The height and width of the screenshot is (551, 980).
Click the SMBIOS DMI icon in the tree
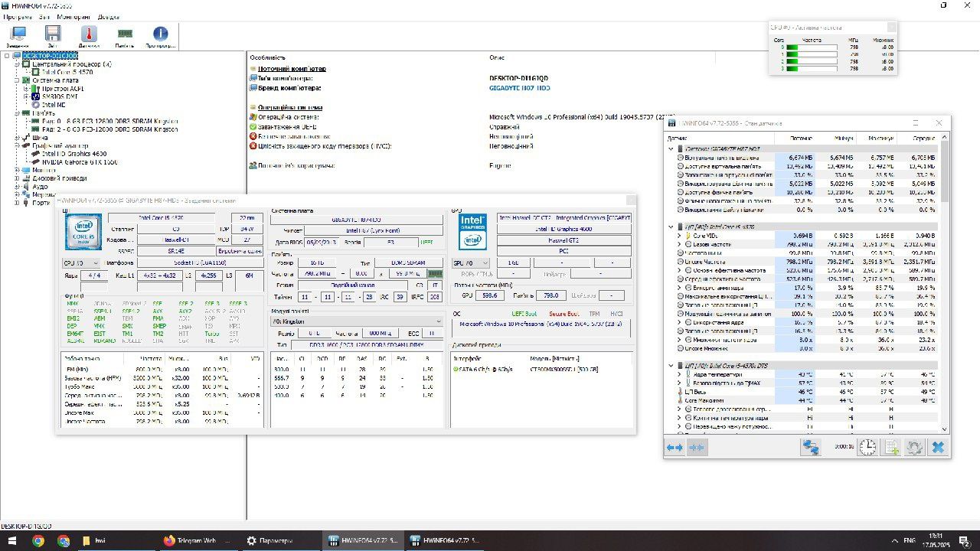click(36, 96)
